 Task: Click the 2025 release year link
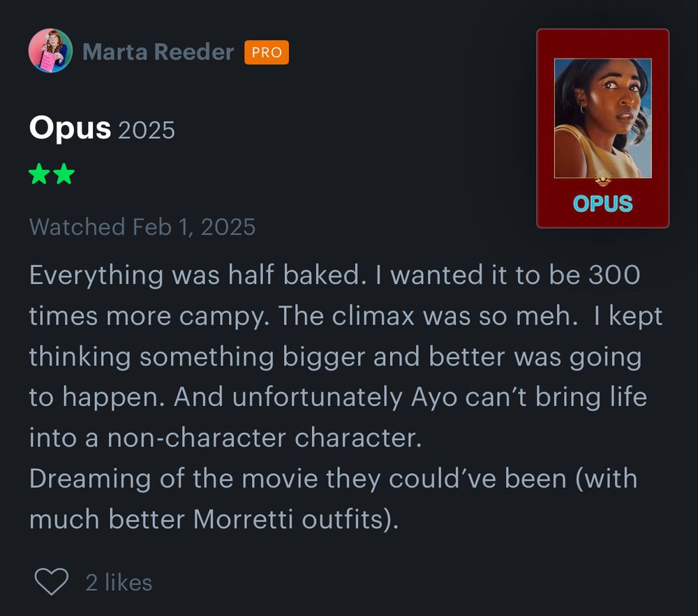point(147,130)
